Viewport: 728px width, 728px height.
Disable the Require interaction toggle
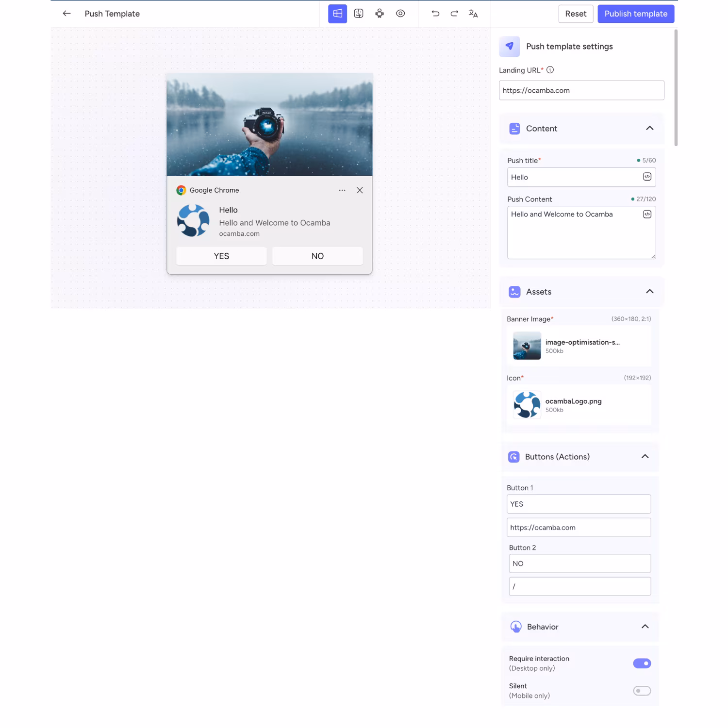pos(642,663)
